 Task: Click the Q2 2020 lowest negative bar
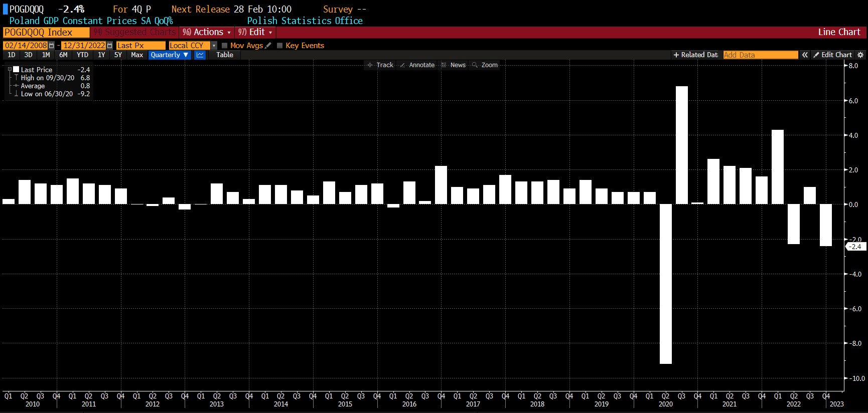click(x=666, y=284)
